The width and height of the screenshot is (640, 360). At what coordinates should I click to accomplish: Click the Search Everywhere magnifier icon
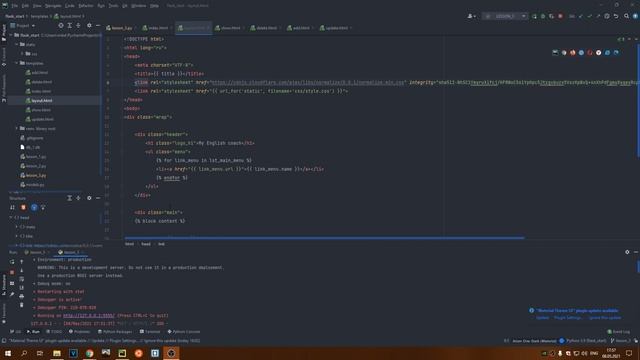tap(627, 16)
